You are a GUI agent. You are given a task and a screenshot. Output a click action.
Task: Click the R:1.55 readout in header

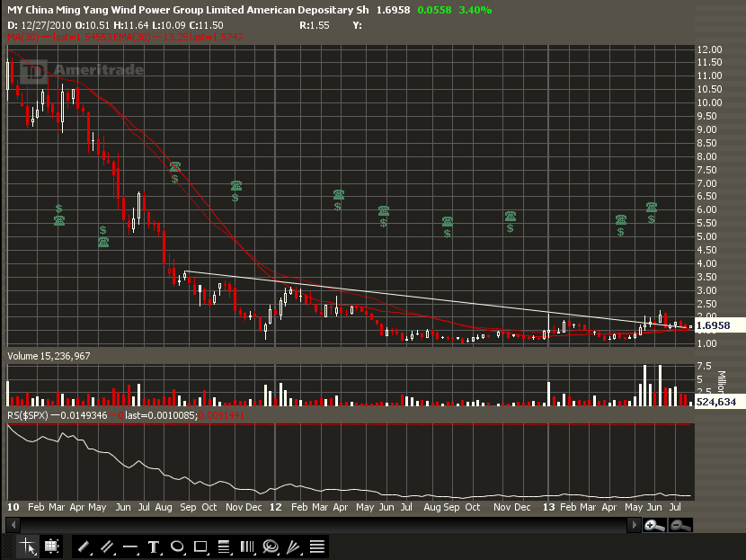(314, 25)
